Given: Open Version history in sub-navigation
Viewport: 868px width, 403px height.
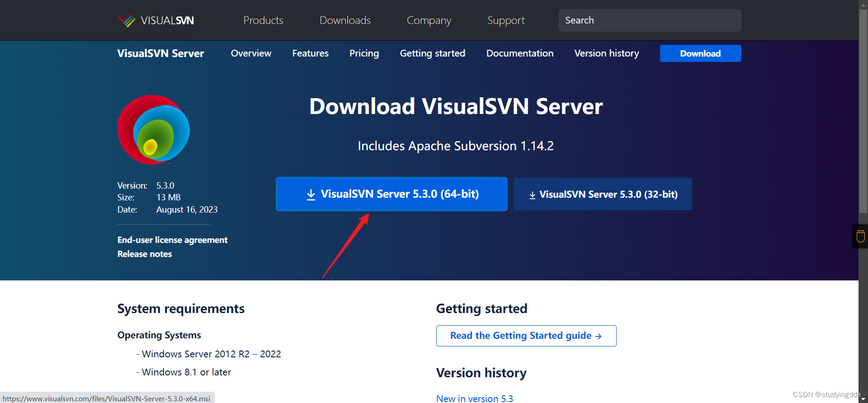Looking at the screenshot, I should 607,53.
